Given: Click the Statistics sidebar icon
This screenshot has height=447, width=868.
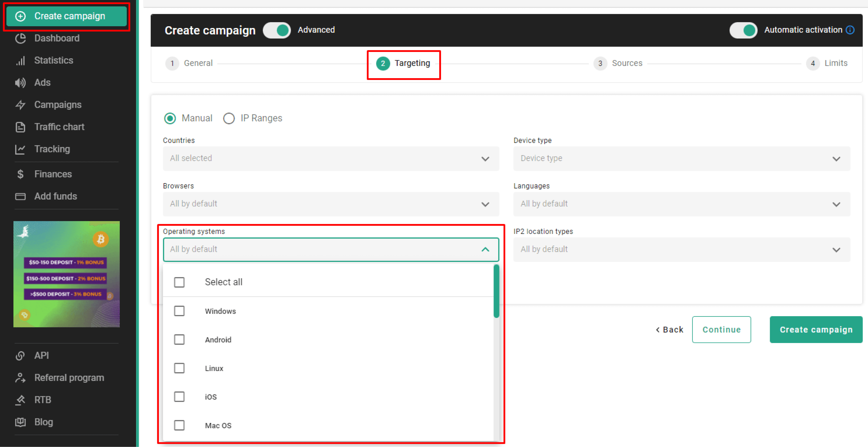Looking at the screenshot, I should tap(20, 60).
